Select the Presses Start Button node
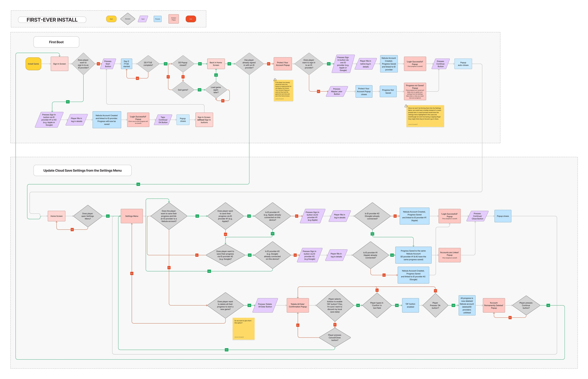This screenshot has width=588, height=379. point(108,64)
